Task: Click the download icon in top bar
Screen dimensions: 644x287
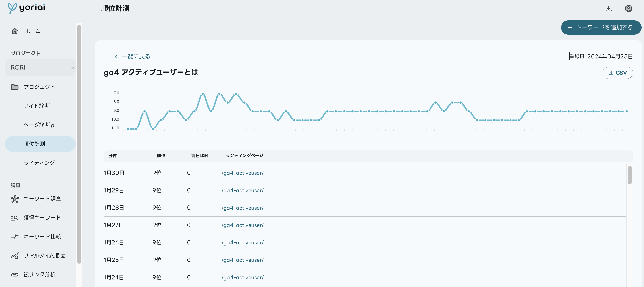Action: (609, 9)
